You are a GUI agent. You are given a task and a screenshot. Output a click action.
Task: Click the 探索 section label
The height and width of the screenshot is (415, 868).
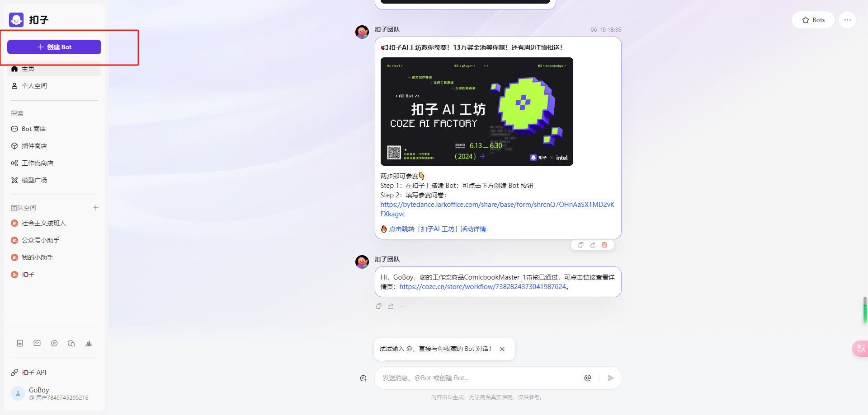17,113
